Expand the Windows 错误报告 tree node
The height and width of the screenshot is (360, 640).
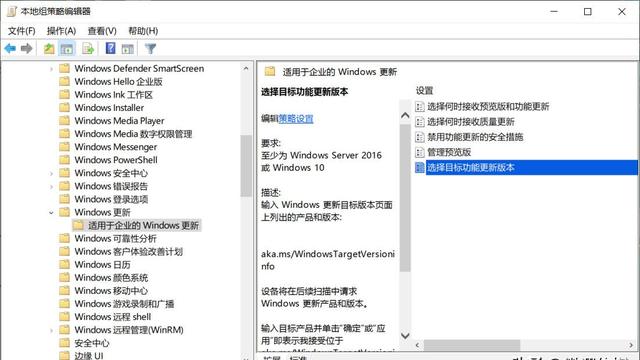pos(51,187)
